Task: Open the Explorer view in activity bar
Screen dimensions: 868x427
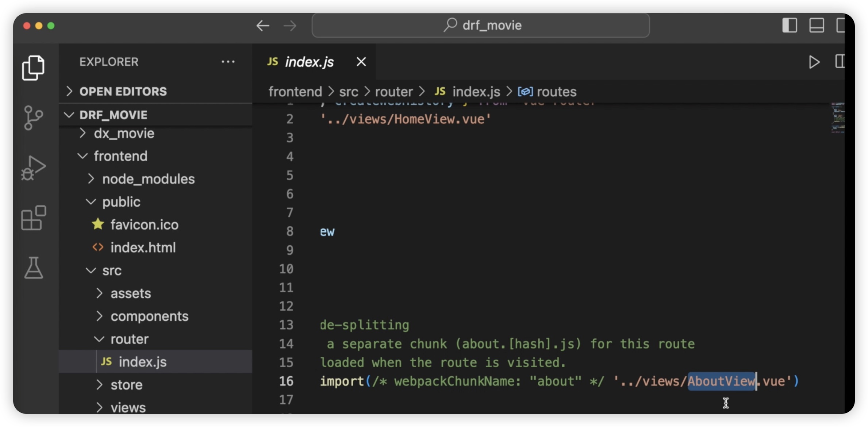Action: [33, 68]
